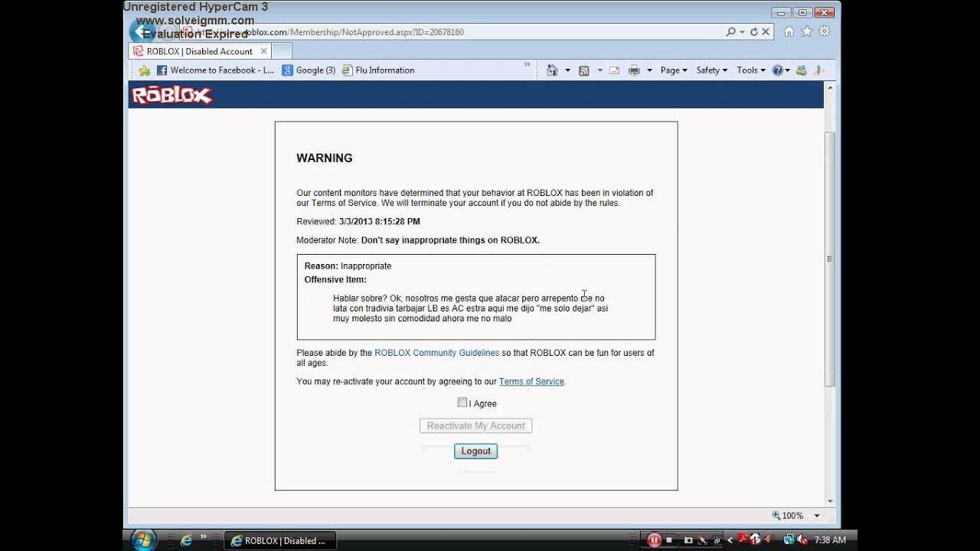This screenshot has height=551, width=980.
Task: Click the scrollbar up arrow
Action: (x=830, y=86)
